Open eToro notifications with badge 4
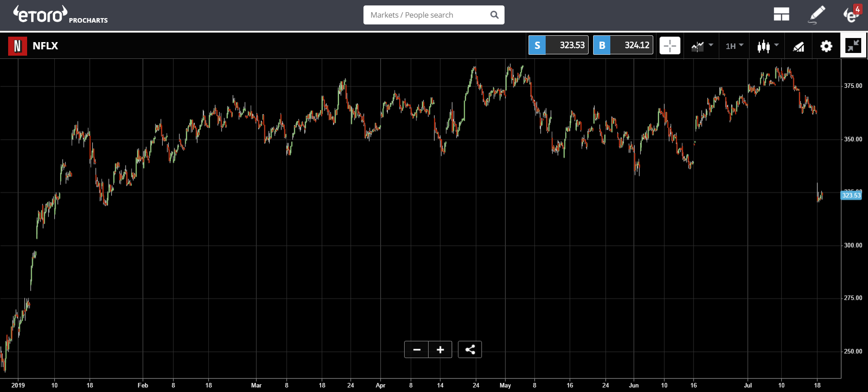The height and width of the screenshot is (392, 868). (x=852, y=14)
